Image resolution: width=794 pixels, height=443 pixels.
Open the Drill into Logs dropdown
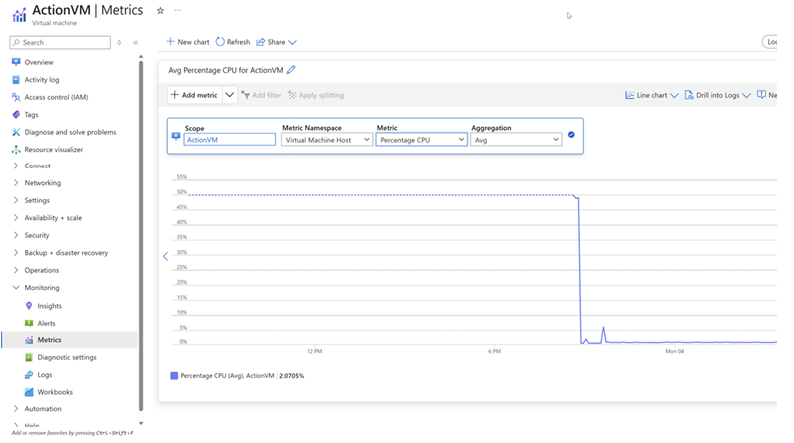pos(717,95)
